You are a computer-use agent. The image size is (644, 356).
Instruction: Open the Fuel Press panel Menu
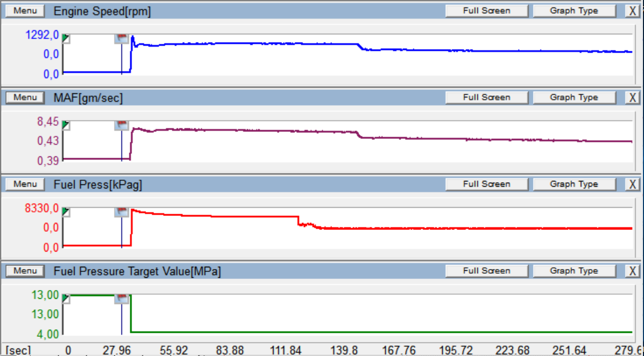pyautogui.click(x=25, y=184)
